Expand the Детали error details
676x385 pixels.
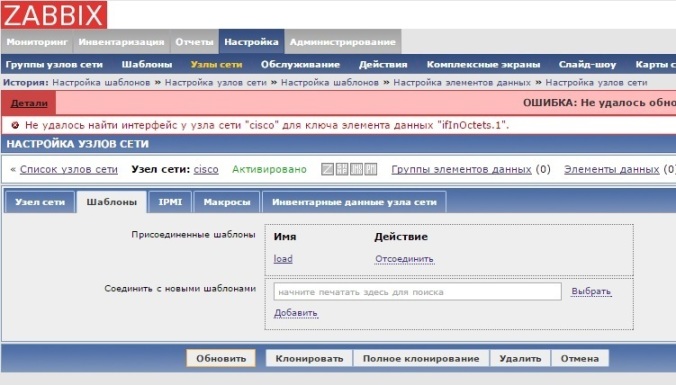[29, 103]
